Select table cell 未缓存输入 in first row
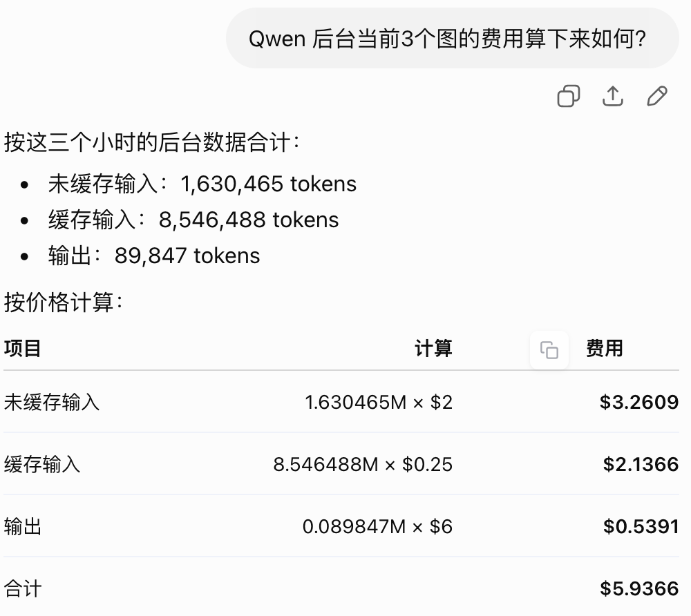The height and width of the screenshot is (616, 691). (52, 402)
